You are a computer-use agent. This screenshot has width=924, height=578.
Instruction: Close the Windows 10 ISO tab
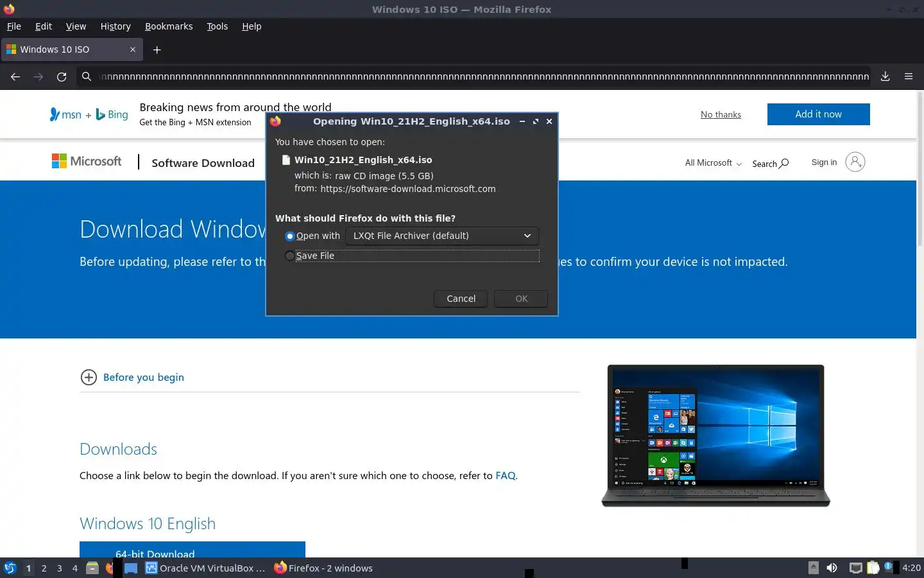click(133, 49)
